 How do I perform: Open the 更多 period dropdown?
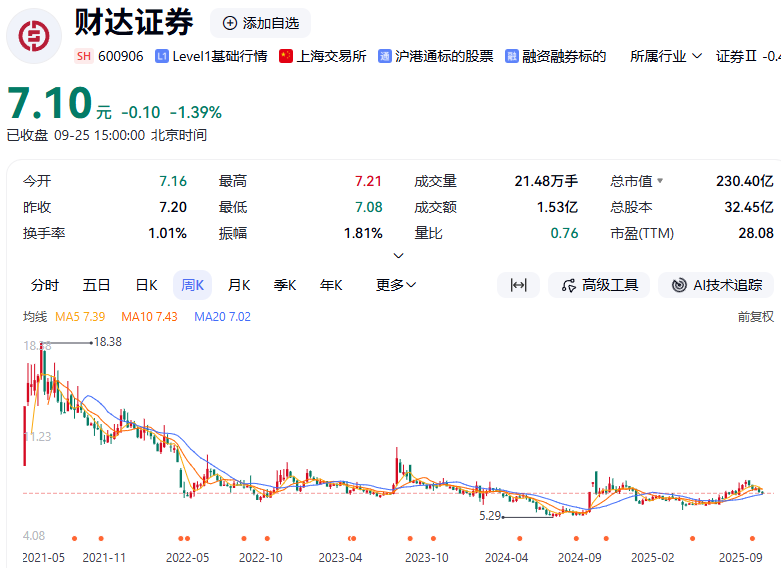coord(396,285)
